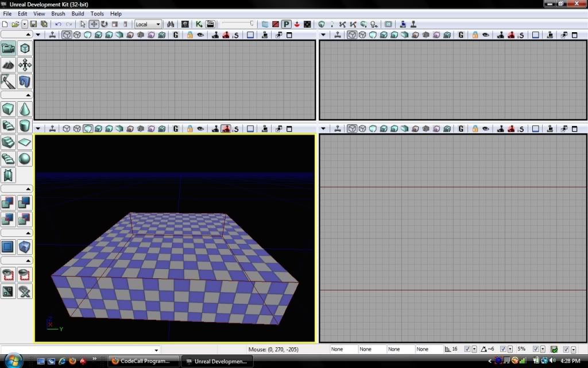Open top-left viewport options arrow
This screenshot has width=588, height=368.
pyautogui.click(x=38, y=35)
